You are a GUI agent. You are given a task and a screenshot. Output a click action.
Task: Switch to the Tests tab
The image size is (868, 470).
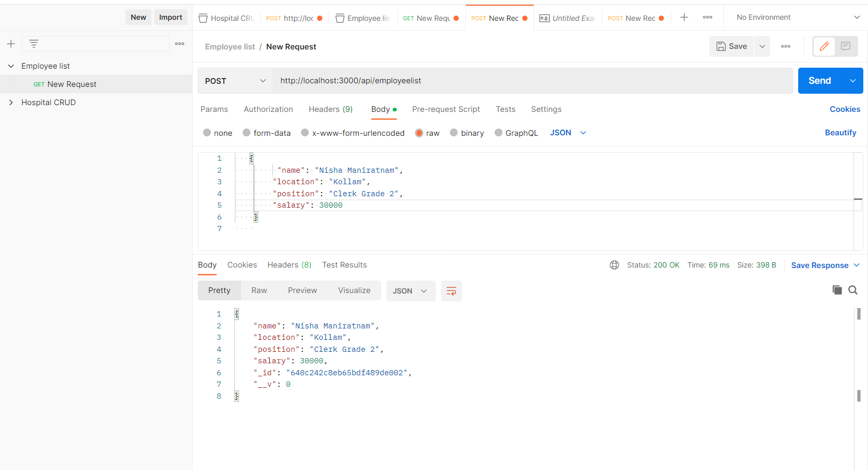click(x=505, y=109)
